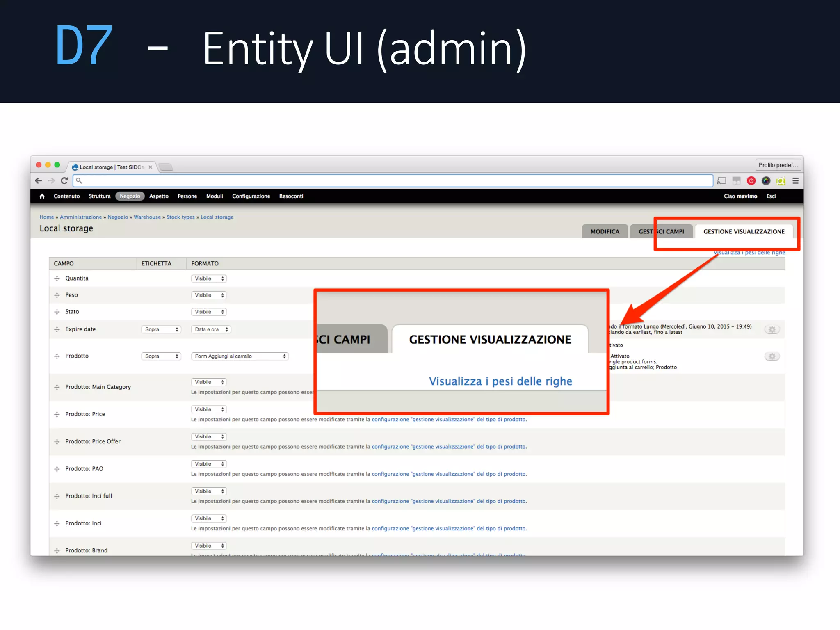Click the Stock types breadcrumb link

point(180,217)
